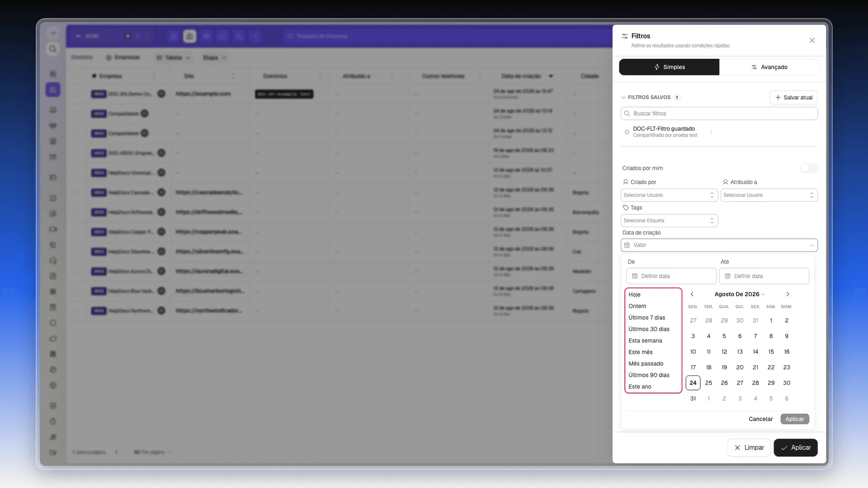Collapse the Filtros Salvos section
Viewport: 868px width, 488px height.
click(623, 97)
